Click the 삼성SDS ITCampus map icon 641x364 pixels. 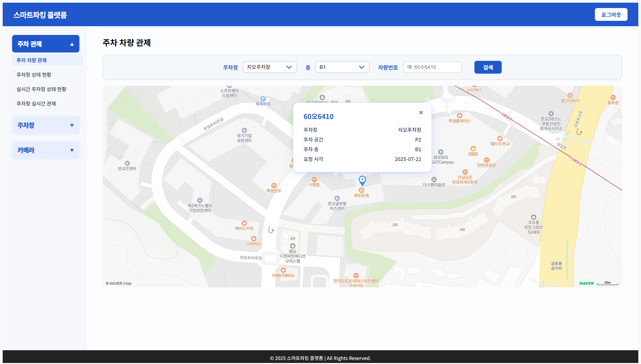pyautogui.click(x=441, y=152)
